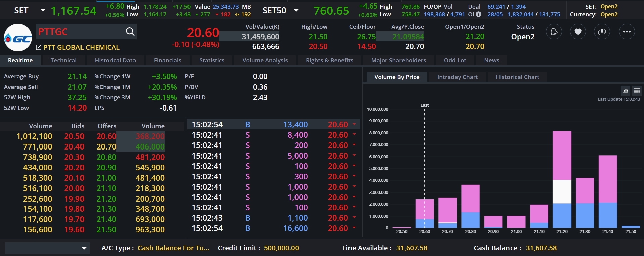
Task: Open the three-dots more options menu
Action: pyautogui.click(x=627, y=32)
